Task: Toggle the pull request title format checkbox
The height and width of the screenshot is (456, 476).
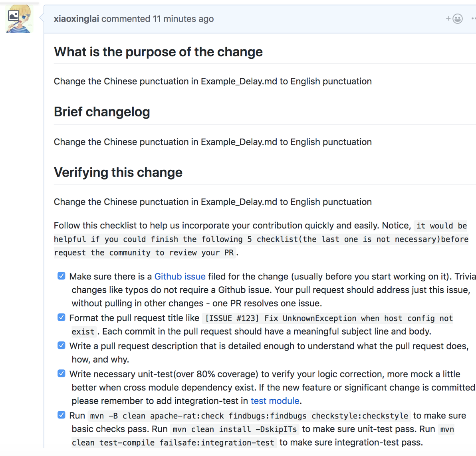Action: click(x=61, y=317)
